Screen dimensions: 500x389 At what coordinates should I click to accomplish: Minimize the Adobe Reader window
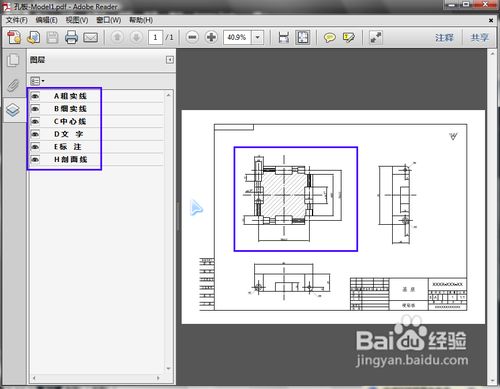pyautogui.click(x=452, y=5)
